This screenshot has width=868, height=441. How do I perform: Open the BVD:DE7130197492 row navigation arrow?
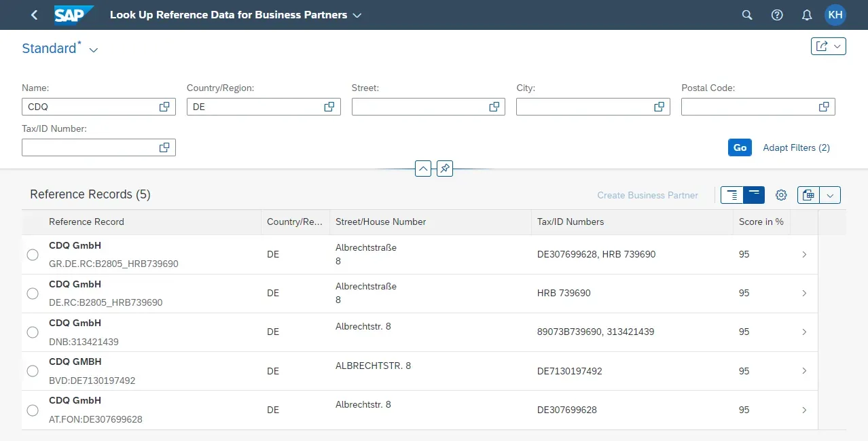pos(804,370)
